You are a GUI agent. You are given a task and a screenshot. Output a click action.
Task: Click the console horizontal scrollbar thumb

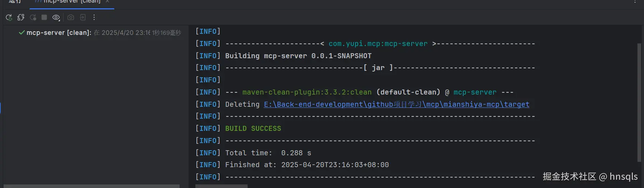[x=221, y=186]
